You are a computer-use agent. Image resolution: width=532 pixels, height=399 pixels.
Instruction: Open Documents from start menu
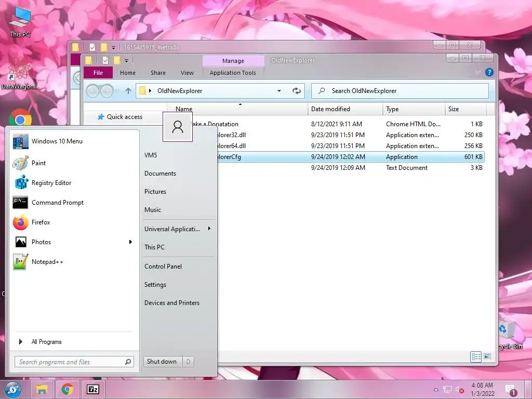point(160,174)
